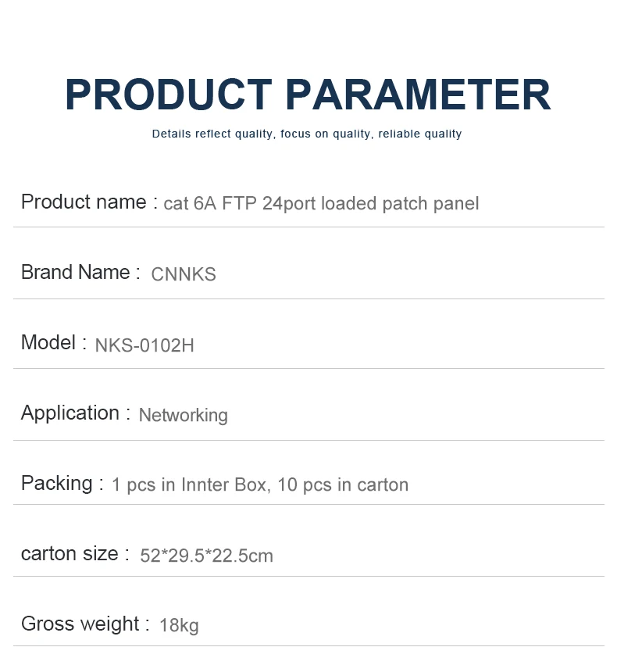Click the 'Networking' application value

184,415
